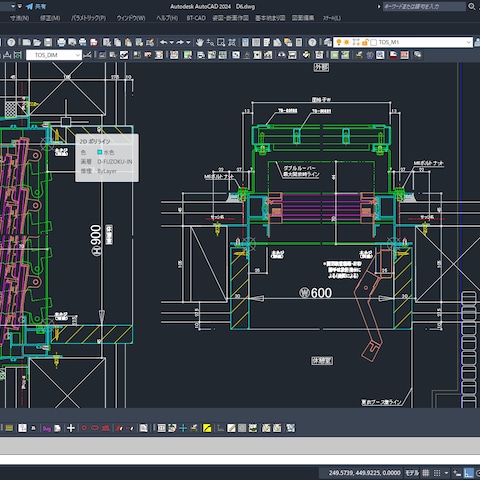Toggle the grid display in status bar
This screenshot has height=480, width=480.
(426, 473)
